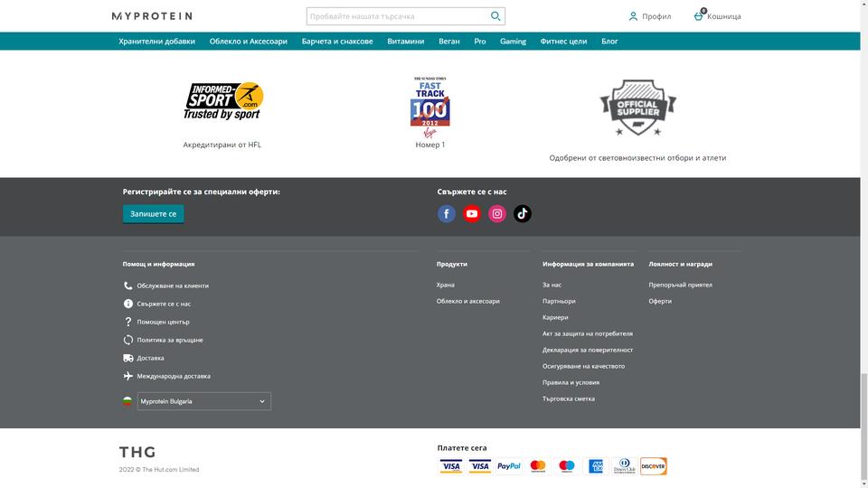This screenshot has height=488, width=868.
Task: Open Осигуряване на качеството link
Action: [x=583, y=366]
